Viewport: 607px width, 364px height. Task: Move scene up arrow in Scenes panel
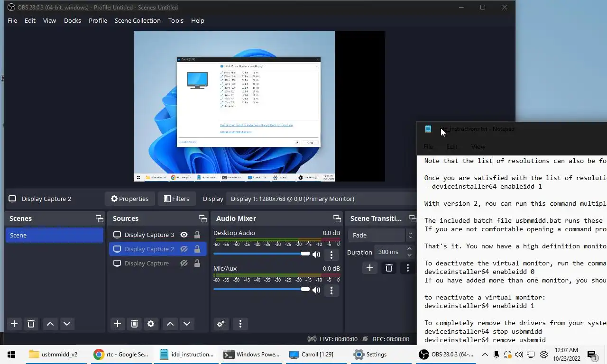[x=50, y=324]
